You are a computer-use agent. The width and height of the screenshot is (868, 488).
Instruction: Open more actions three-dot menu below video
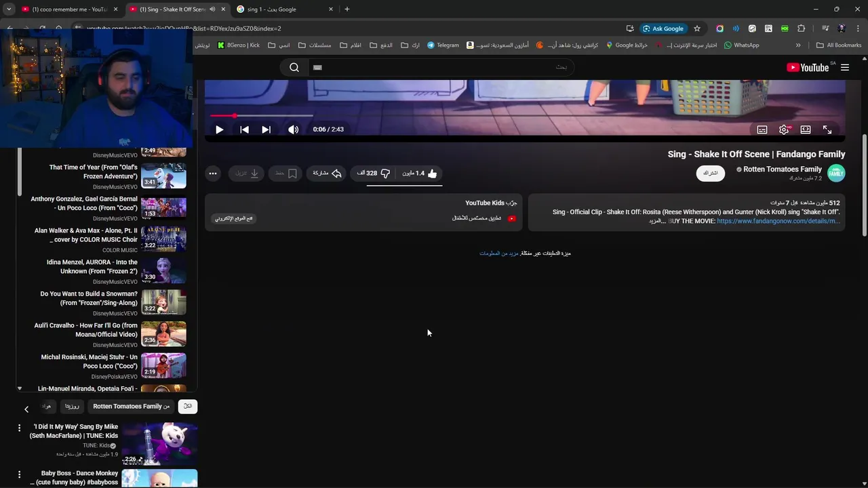coord(213,174)
